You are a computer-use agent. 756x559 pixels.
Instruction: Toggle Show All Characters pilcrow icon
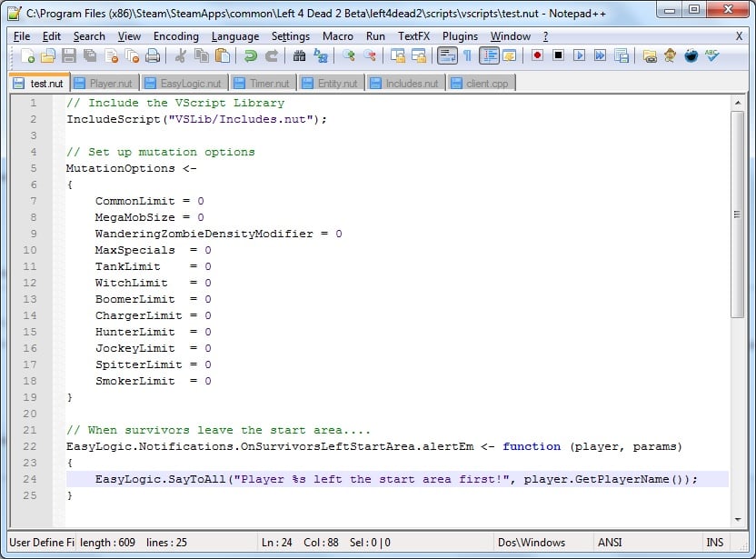click(x=467, y=56)
